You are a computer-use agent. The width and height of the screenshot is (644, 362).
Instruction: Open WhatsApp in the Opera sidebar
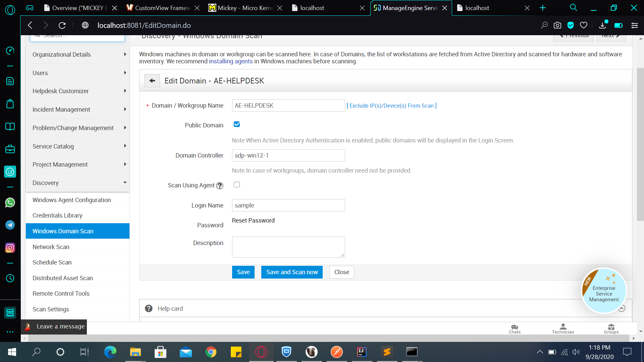tap(10, 202)
